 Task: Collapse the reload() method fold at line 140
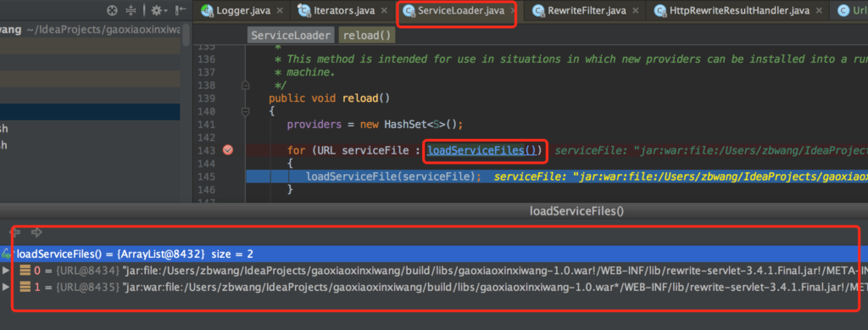tap(245, 112)
